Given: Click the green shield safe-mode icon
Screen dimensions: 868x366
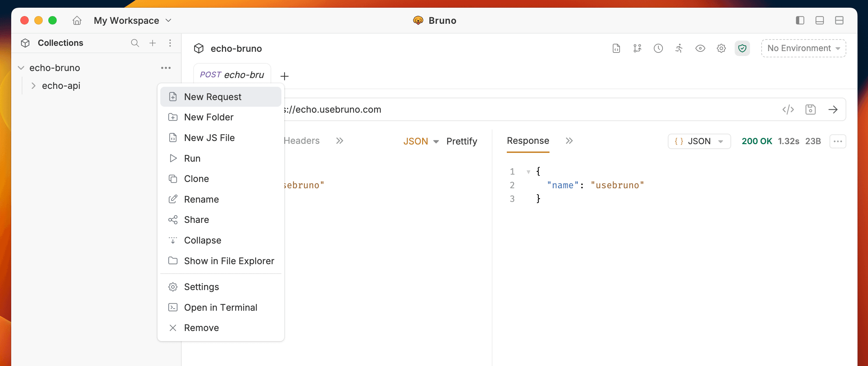Looking at the screenshot, I should (742, 48).
